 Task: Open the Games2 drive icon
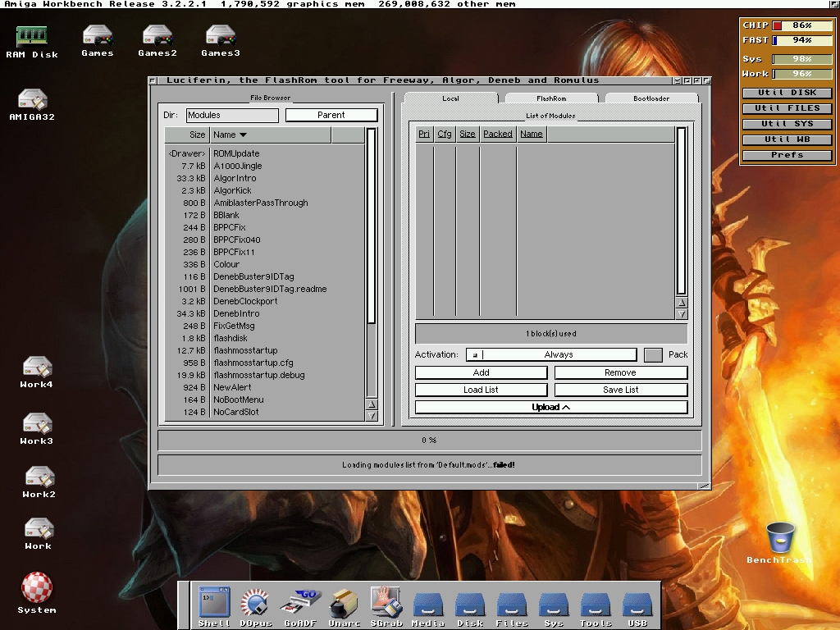pos(157,41)
